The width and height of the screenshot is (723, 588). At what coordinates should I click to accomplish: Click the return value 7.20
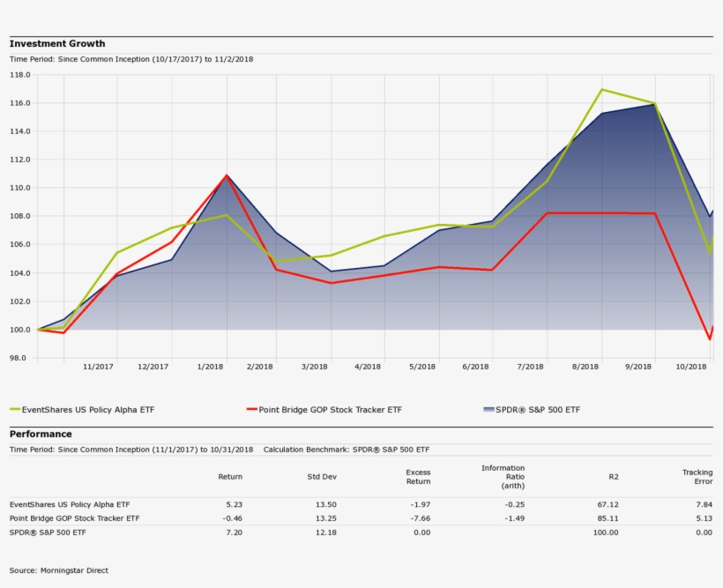pyautogui.click(x=235, y=532)
